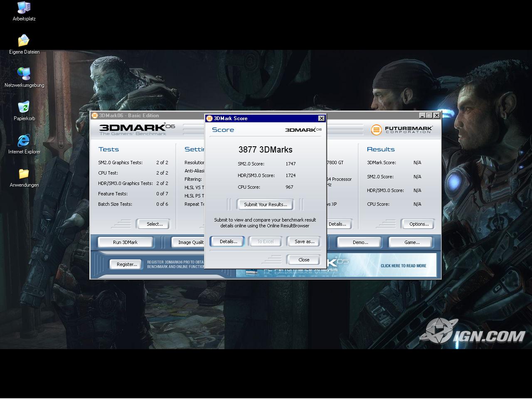Screen dimensions: 532x399
Task: Click the greyed To Excel button
Action: pyautogui.click(x=266, y=241)
